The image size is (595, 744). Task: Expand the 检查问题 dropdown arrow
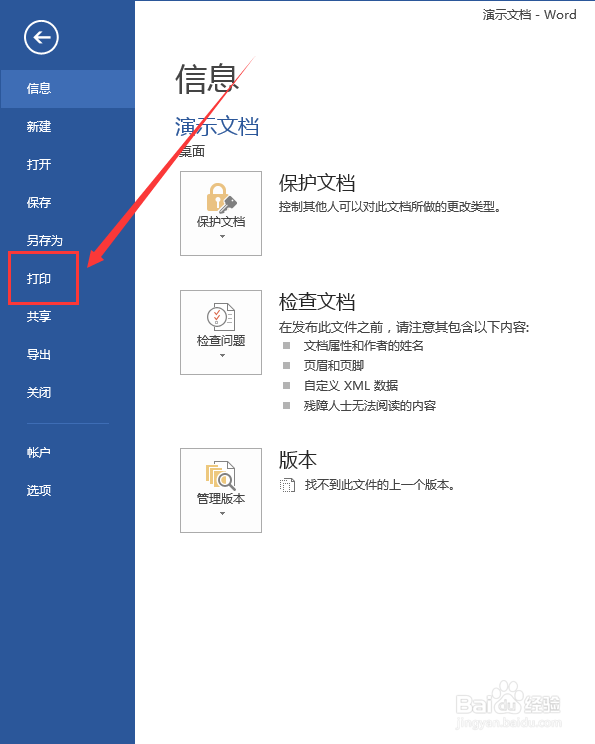222,355
